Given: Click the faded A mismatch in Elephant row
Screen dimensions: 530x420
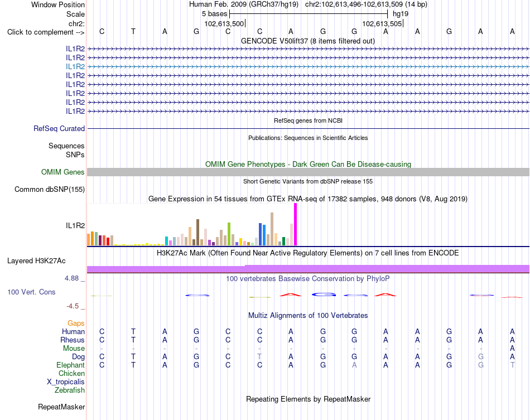Looking at the screenshot, I should click(x=354, y=365).
